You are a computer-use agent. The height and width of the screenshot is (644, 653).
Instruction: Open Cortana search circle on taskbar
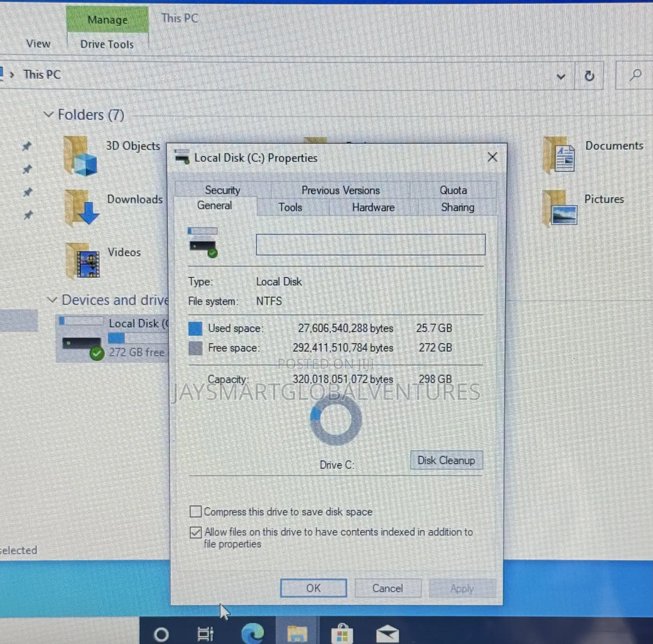point(161,634)
